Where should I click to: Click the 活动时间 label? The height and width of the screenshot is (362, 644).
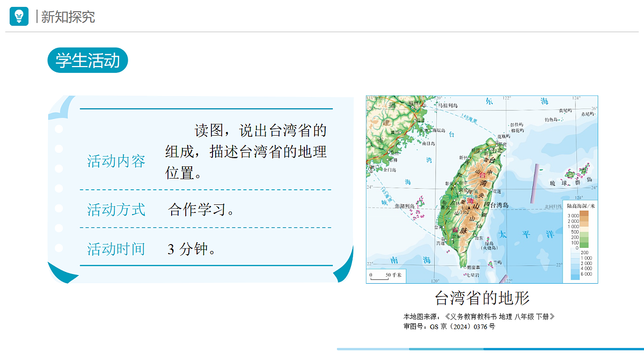click(x=116, y=249)
